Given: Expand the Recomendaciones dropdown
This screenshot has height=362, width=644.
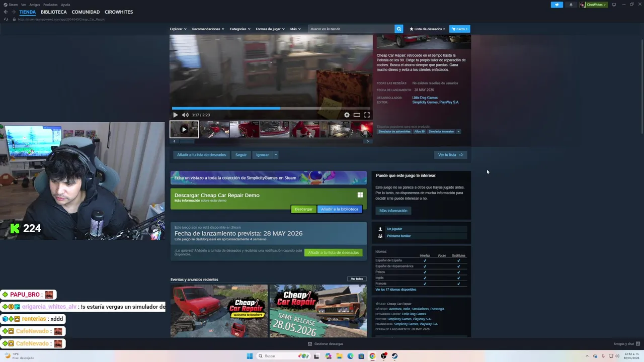Looking at the screenshot, I should pos(208,29).
